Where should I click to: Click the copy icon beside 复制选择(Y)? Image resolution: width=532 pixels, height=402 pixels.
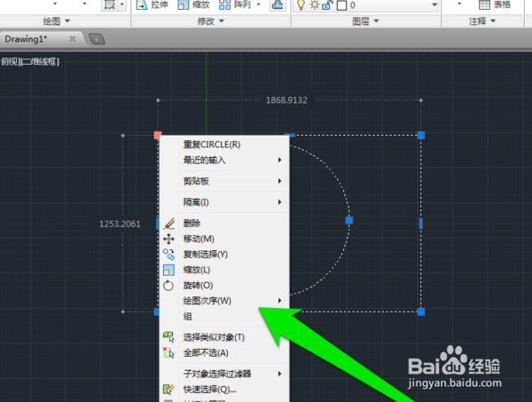[x=168, y=255]
